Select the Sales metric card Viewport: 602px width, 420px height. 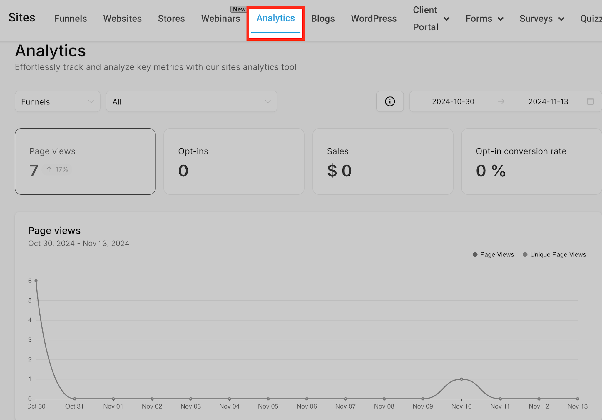coord(383,161)
